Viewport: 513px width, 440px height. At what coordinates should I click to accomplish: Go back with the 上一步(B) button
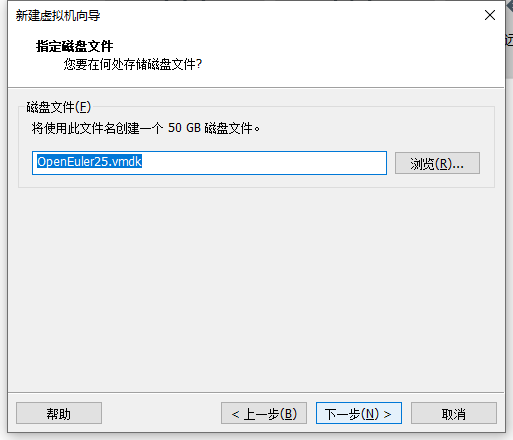point(264,413)
